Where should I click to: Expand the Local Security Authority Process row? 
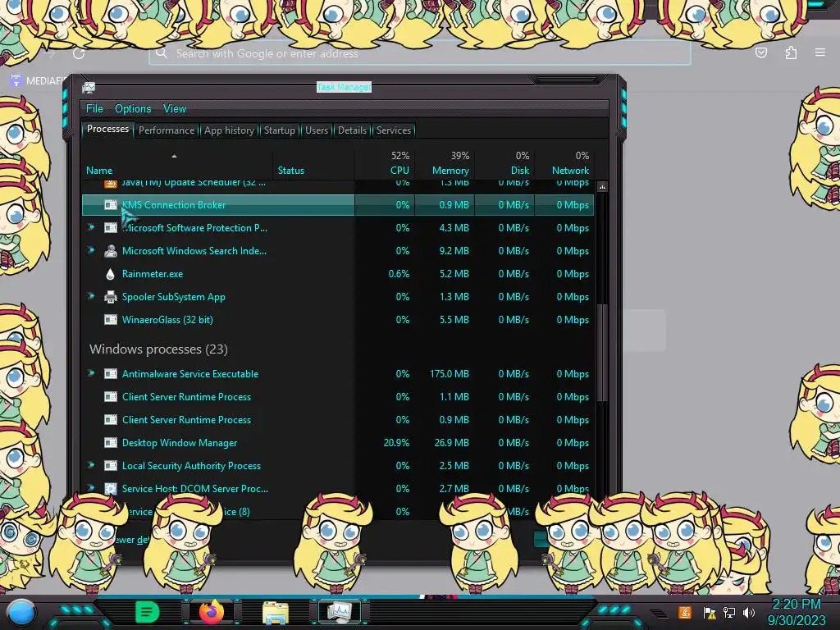[x=91, y=465]
